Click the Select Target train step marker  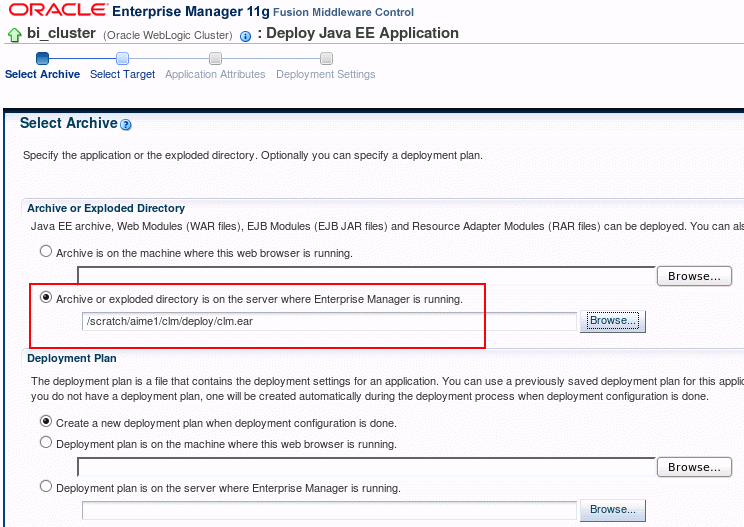point(122,58)
